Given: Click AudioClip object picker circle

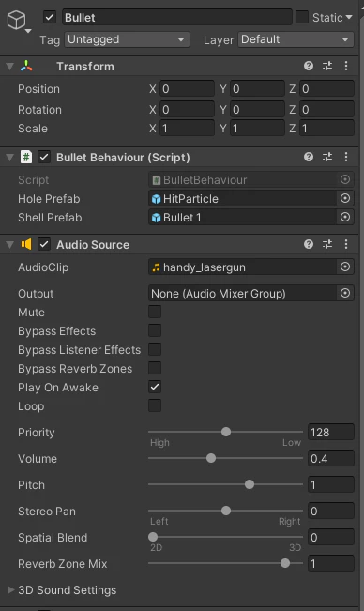Looking at the screenshot, I should coord(345,267).
